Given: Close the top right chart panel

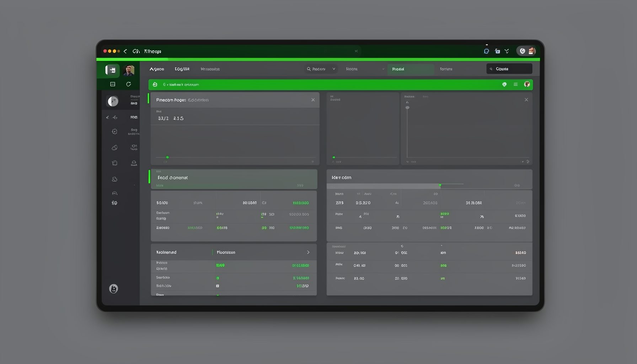Looking at the screenshot, I should coord(526,100).
